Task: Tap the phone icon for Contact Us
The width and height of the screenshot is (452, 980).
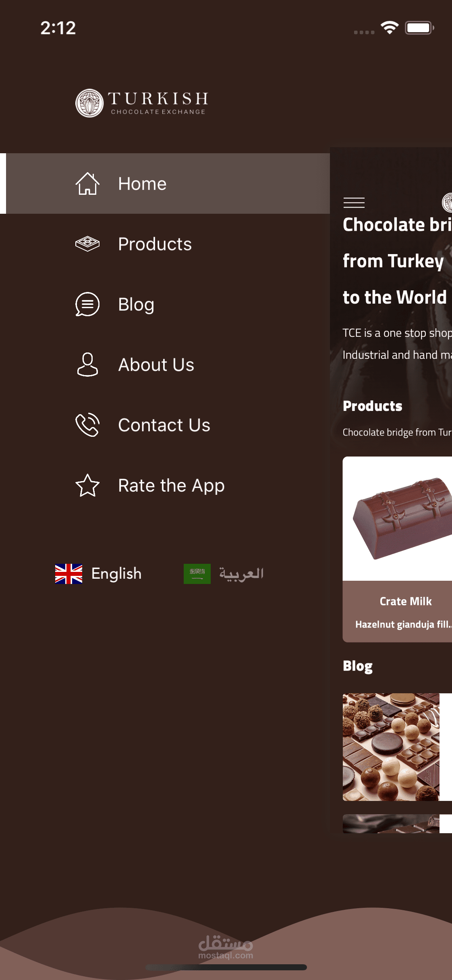Action: tap(87, 425)
